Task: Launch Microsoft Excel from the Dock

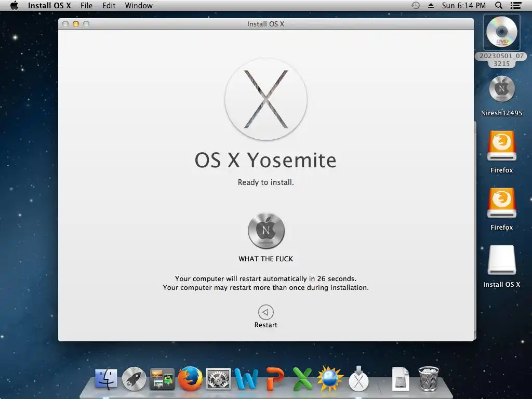Action: (x=302, y=379)
